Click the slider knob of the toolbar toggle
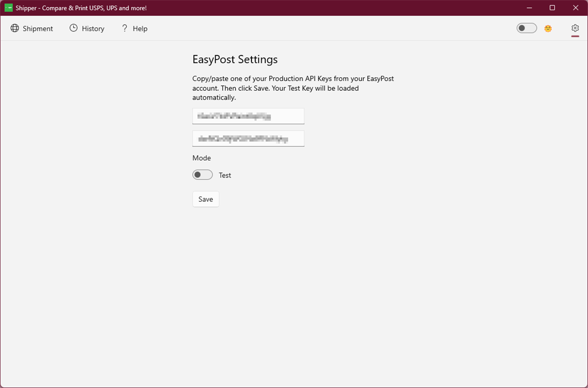 point(522,28)
